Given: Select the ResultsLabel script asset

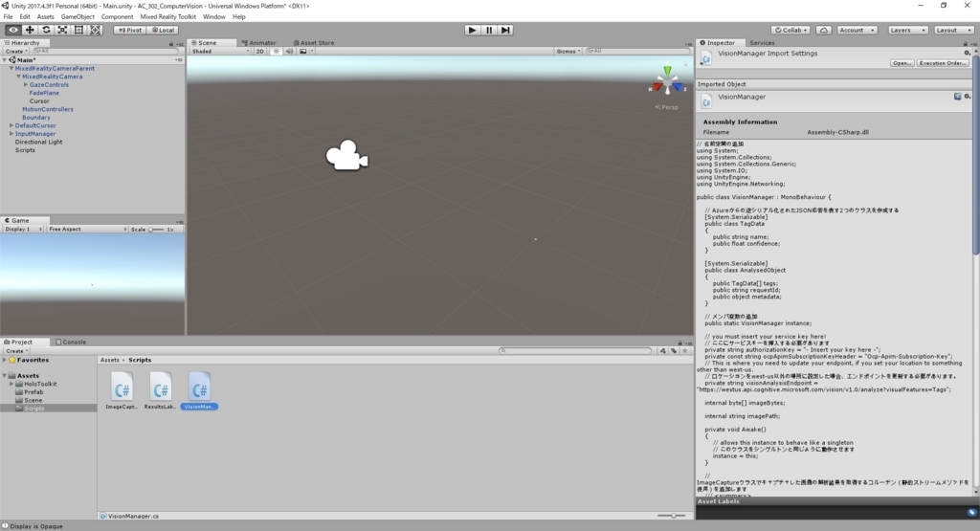Looking at the screenshot, I should [160, 390].
